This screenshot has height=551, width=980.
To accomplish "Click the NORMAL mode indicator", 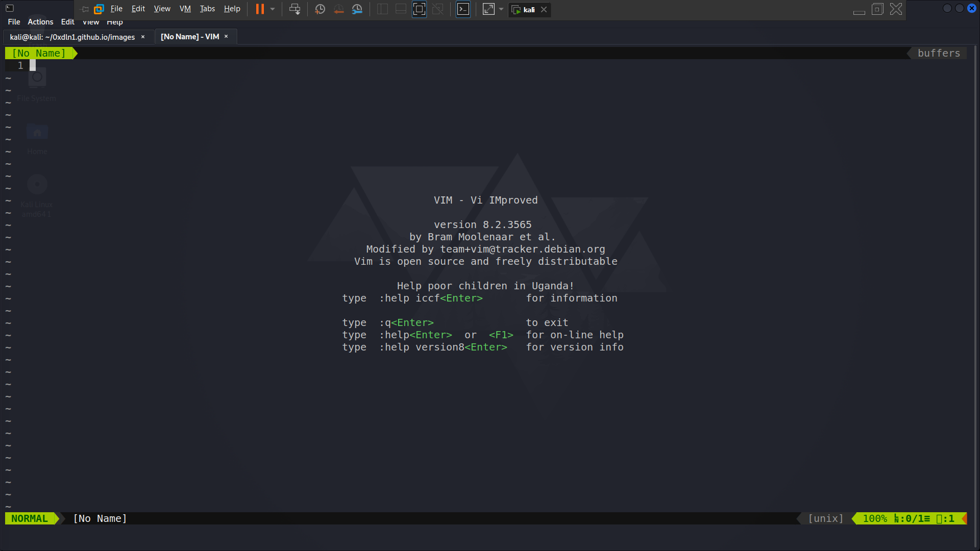I will point(30,518).
